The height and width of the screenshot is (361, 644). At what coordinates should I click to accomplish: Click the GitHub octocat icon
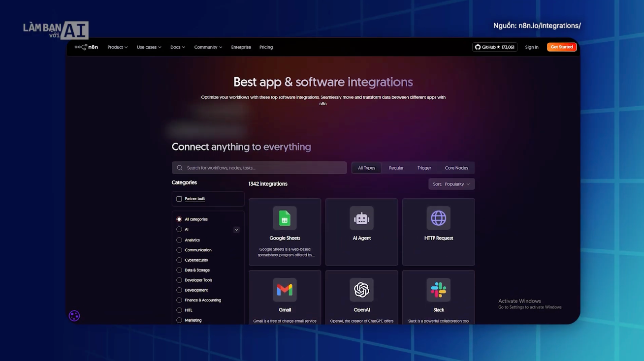tap(478, 47)
